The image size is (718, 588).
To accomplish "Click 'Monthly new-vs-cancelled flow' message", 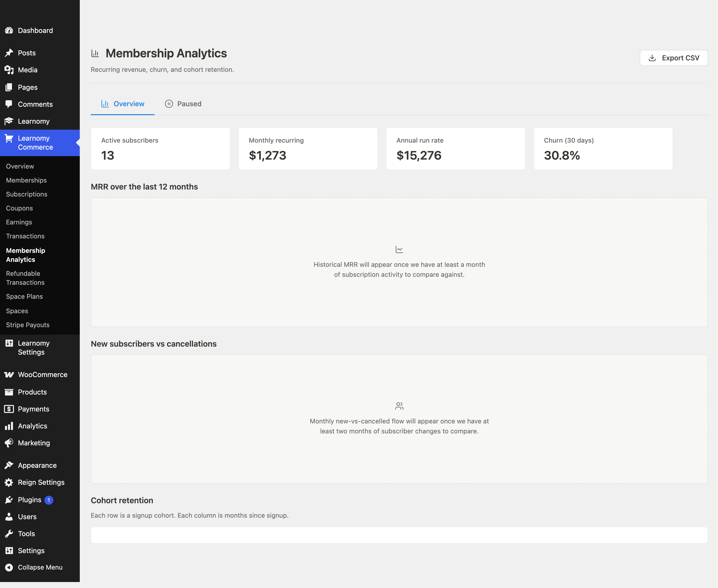I will (x=399, y=426).
